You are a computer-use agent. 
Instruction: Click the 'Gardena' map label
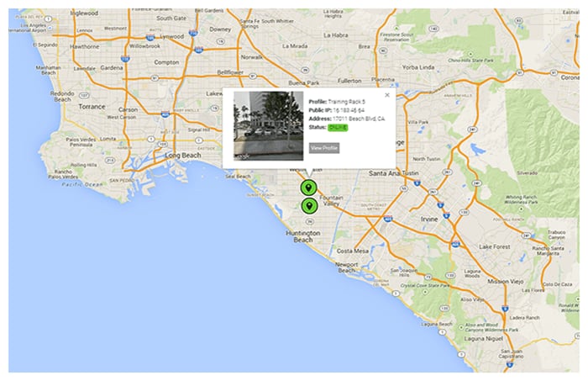pyautogui.click(x=112, y=67)
